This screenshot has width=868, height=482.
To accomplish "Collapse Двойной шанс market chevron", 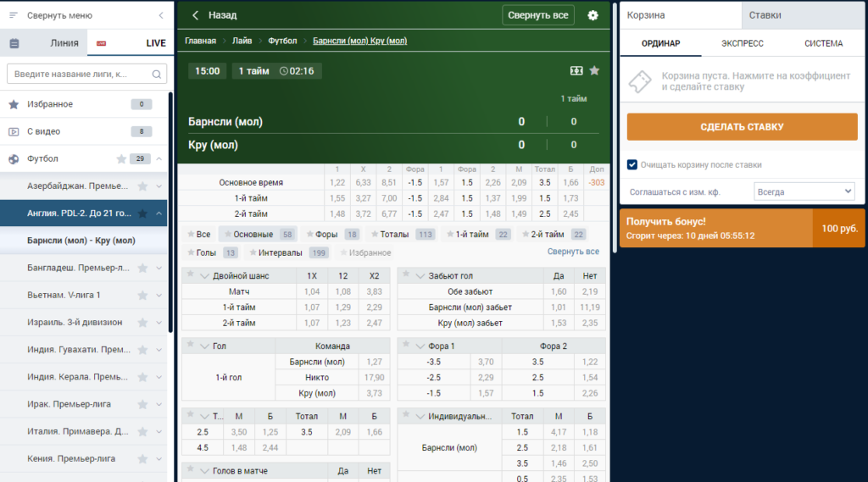I will [204, 276].
